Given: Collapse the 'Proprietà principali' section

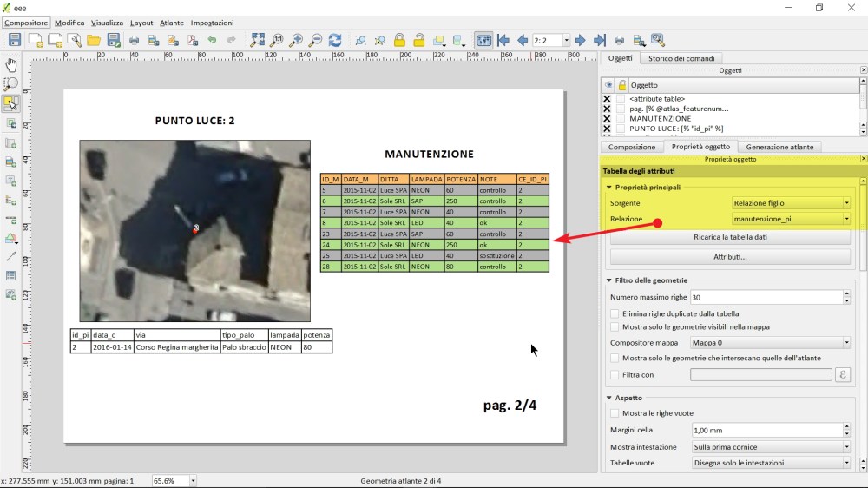Looking at the screenshot, I should pyautogui.click(x=609, y=188).
